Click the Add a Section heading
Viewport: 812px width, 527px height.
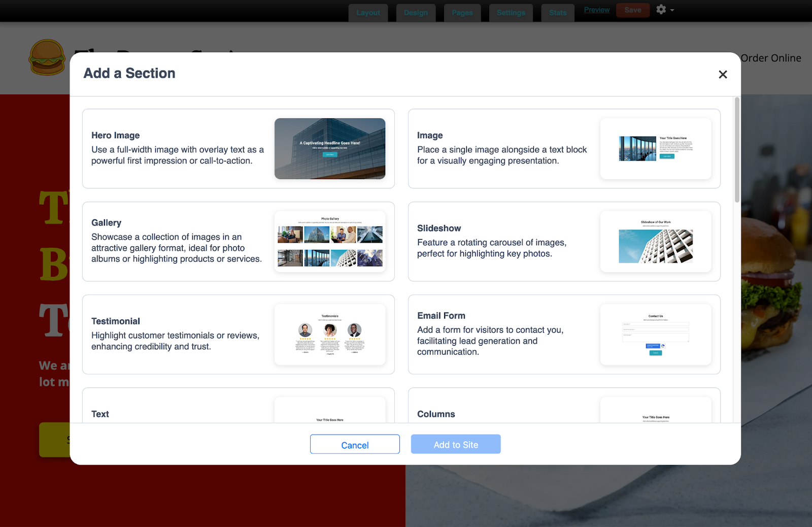click(x=129, y=73)
